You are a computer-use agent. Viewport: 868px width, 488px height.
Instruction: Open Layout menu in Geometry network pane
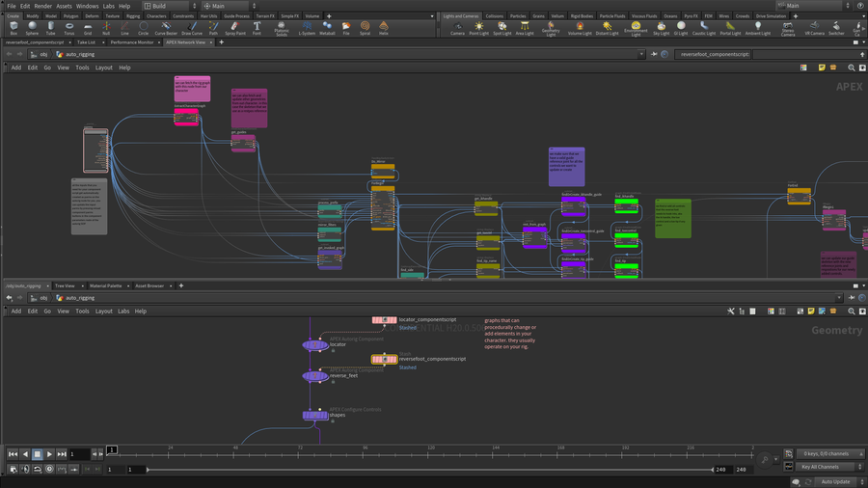[103, 311]
